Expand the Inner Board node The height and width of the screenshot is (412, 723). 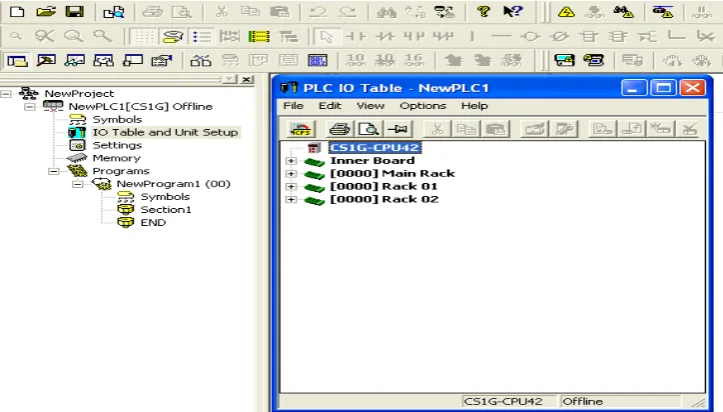tap(291, 161)
